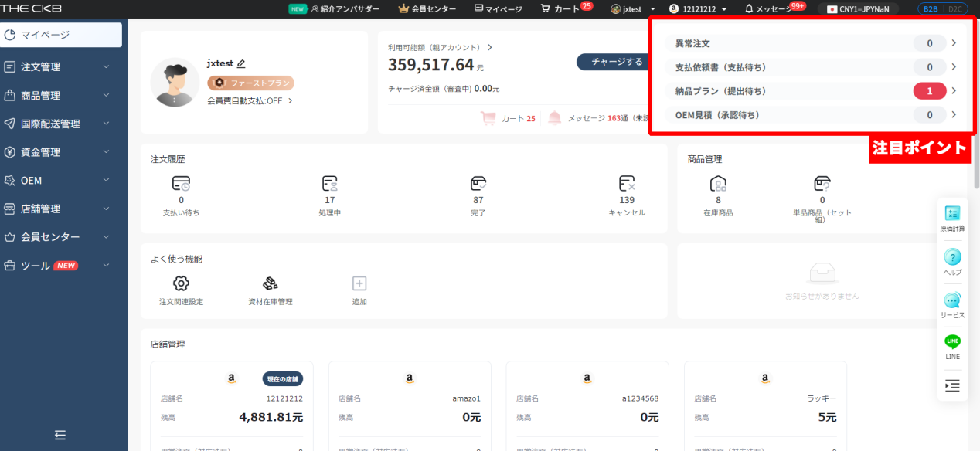
Task: Open the 12121212 store dropdown
Action: click(698, 9)
